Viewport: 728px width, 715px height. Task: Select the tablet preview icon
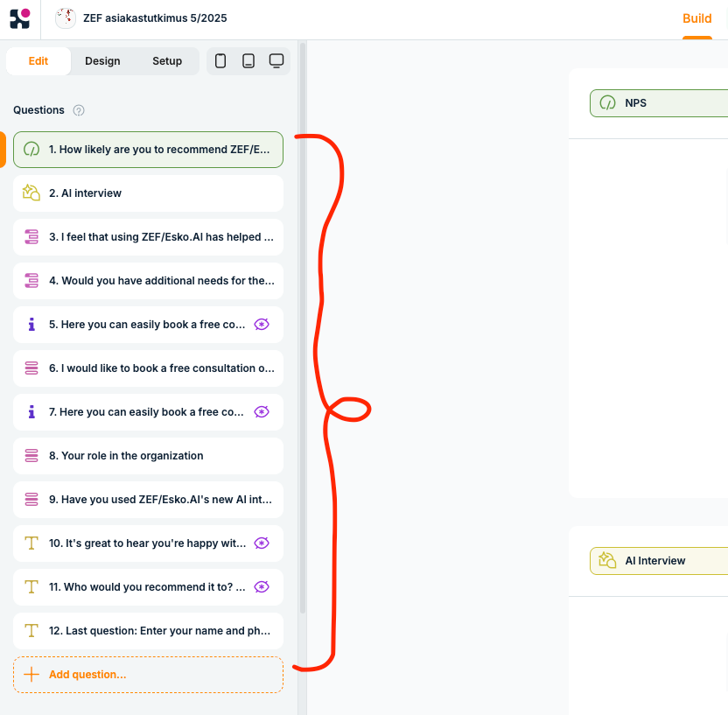pos(248,61)
